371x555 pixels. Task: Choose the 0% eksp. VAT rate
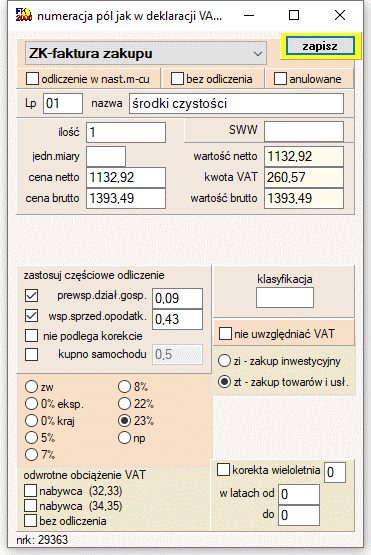tap(31, 404)
